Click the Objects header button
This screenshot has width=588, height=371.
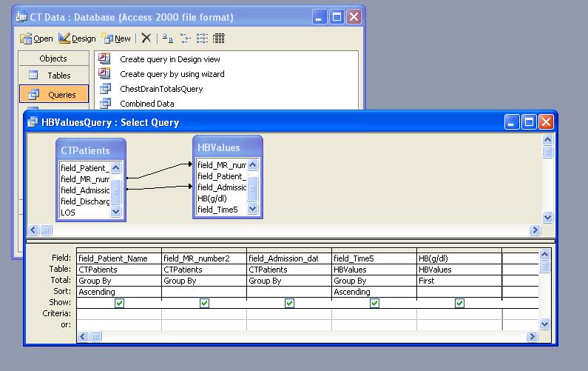(x=54, y=59)
